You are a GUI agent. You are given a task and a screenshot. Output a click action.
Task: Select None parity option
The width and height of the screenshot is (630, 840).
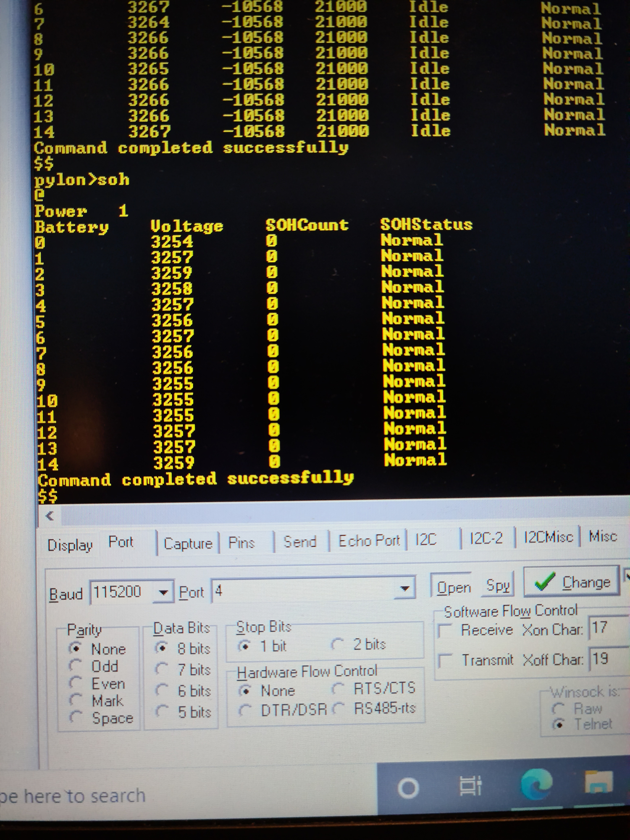point(97,649)
